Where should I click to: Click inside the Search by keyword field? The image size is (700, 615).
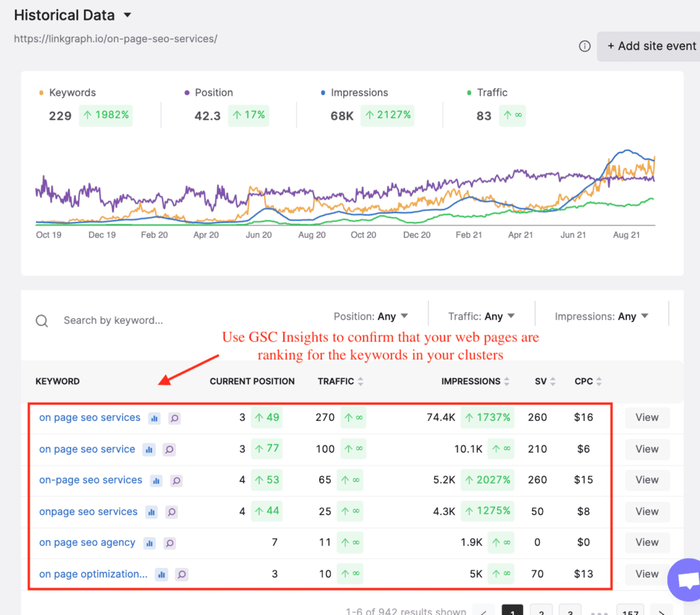click(113, 320)
